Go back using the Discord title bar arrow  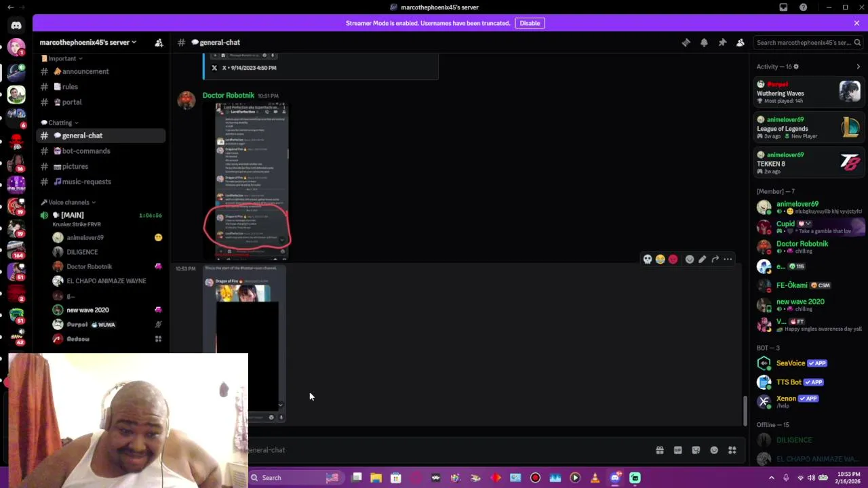pyautogui.click(x=10, y=7)
